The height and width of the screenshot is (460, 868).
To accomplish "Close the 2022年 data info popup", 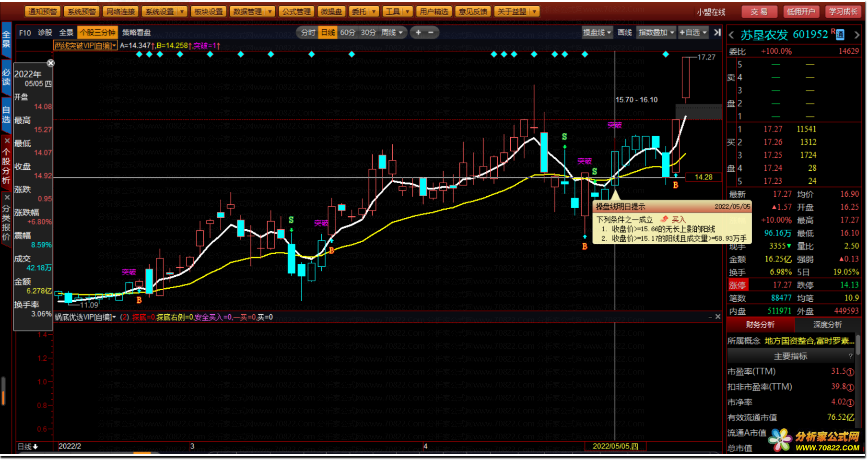I will tap(50, 63).
